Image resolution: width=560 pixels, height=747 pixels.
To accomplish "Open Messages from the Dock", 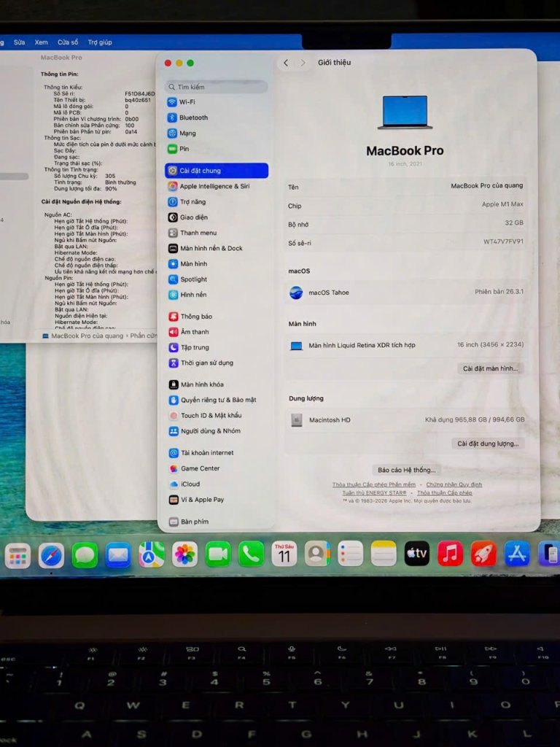I will click(x=85, y=555).
